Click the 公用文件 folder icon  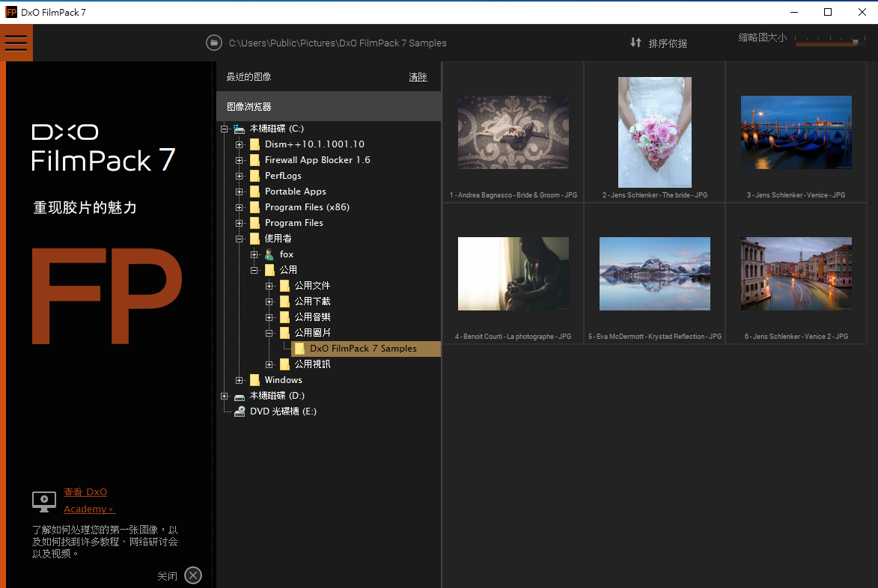click(284, 286)
